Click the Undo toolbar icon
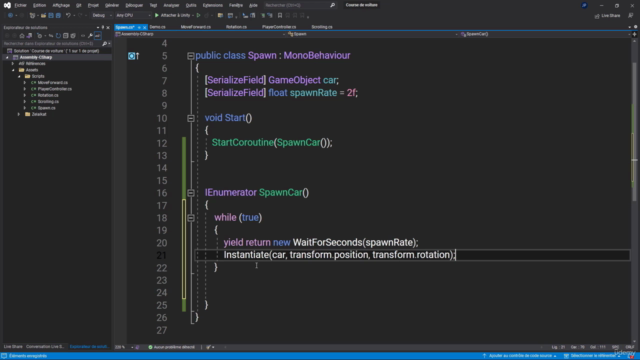This screenshot has height=360, width=640. 68,16
